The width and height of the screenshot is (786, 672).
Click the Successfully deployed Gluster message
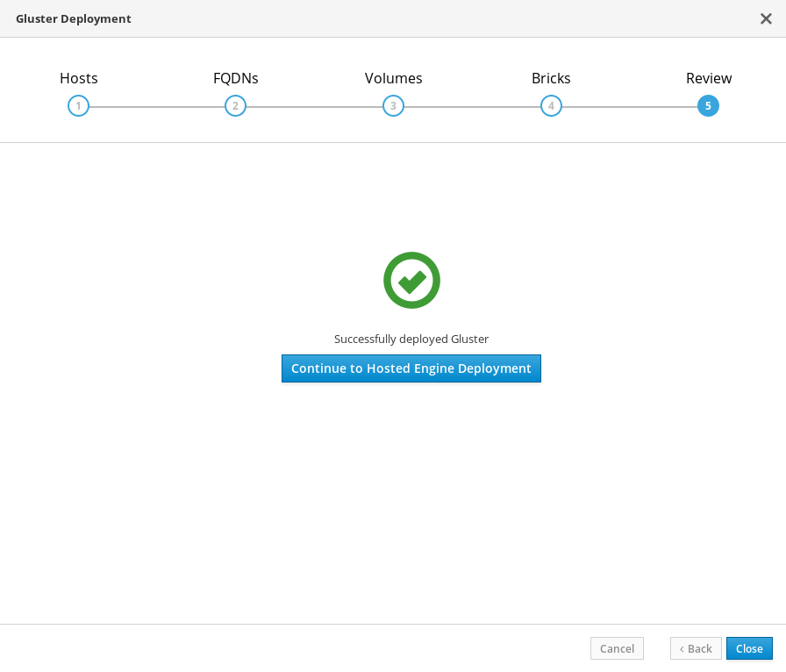coord(411,339)
